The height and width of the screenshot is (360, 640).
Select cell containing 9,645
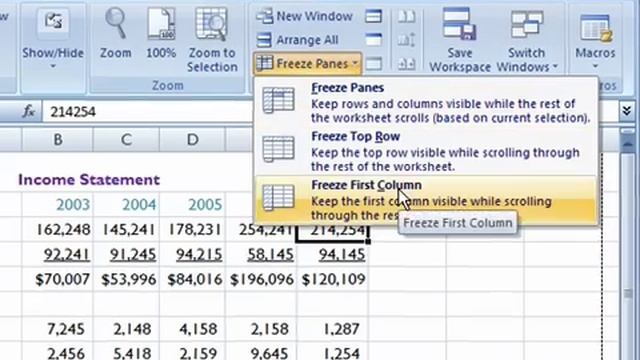pyautogui.click(x=261, y=352)
